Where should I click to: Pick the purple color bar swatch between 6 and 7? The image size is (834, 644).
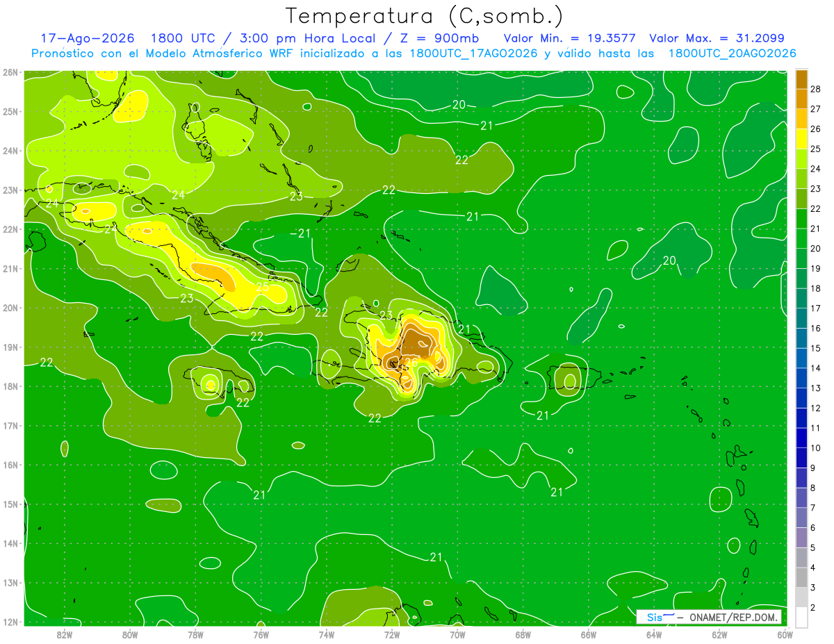pyautogui.click(x=801, y=518)
